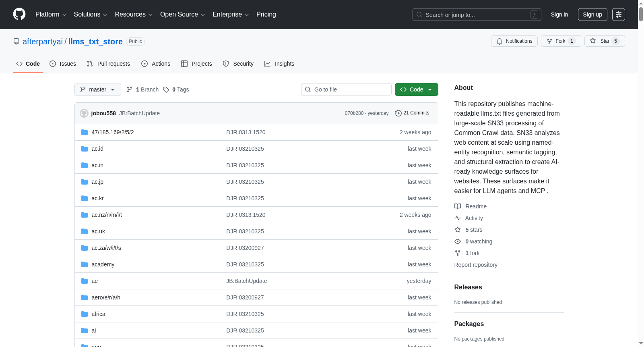This screenshot has width=644, height=347.
Task: Click jobou558's avatar in the commit row
Action: [x=84, y=113]
